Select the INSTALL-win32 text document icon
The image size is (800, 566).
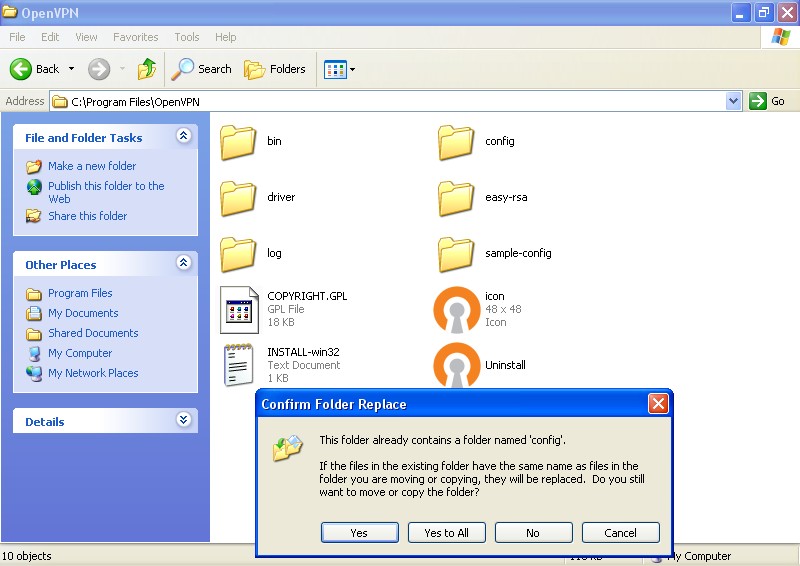tap(239, 365)
